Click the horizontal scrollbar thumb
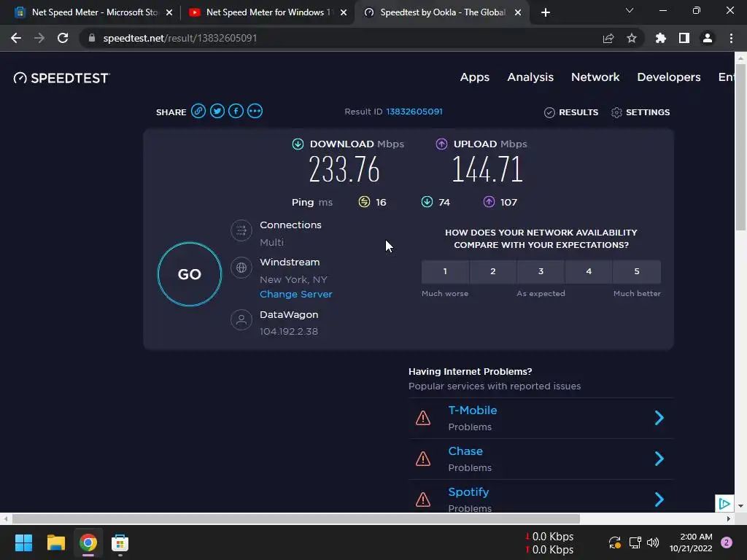Screen dimensions: 747x560 [x=296, y=518]
